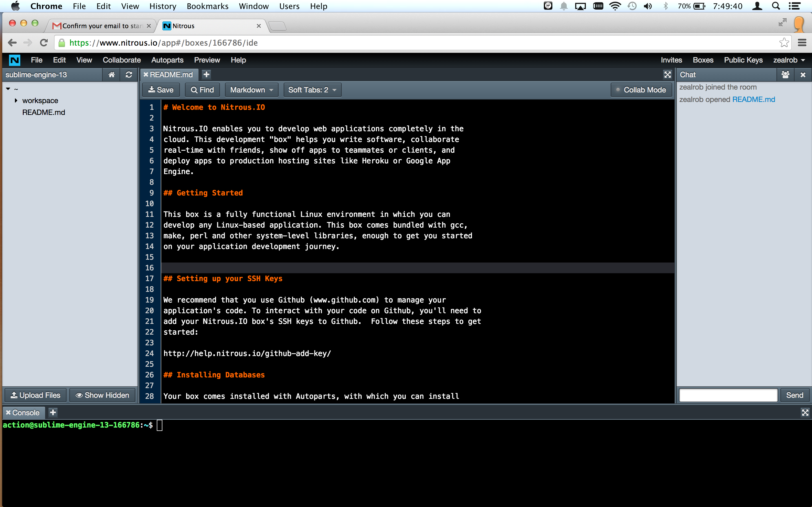This screenshot has height=507, width=812.
Task: Click the Save button in editor toolbar
Action: 161,89
